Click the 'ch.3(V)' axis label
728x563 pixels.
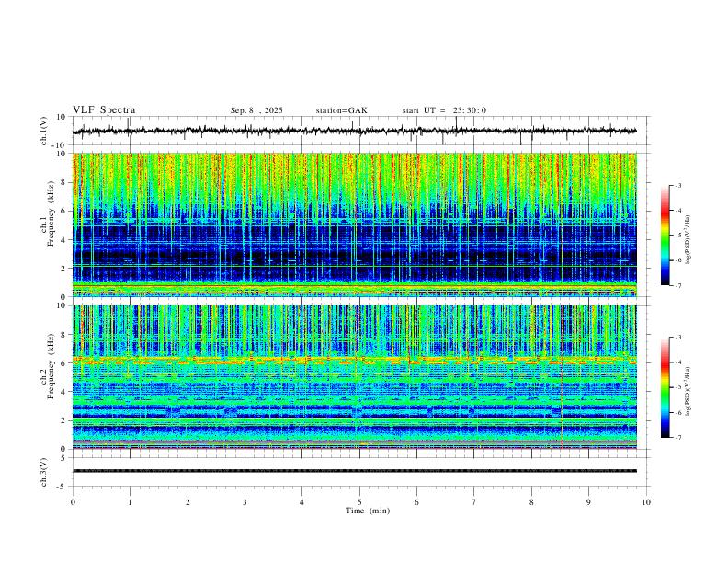tap(44, 472)
